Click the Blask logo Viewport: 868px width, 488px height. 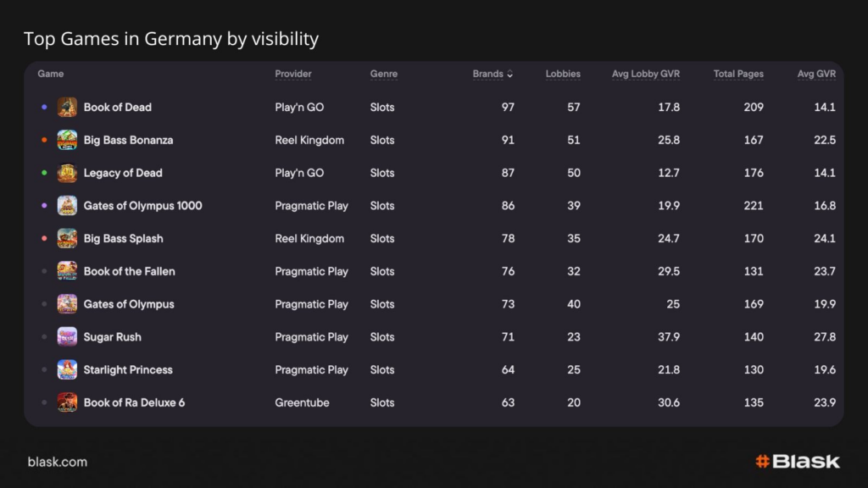click(x=797, y=462)
